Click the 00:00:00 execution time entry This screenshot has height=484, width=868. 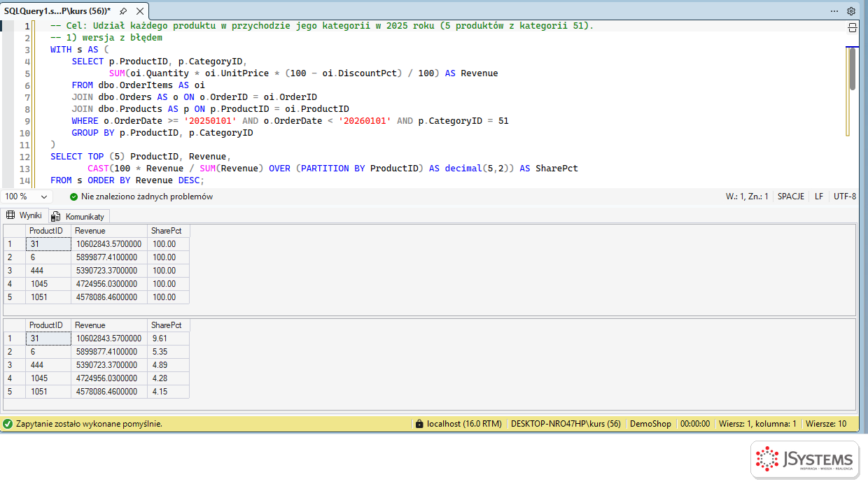695,424
